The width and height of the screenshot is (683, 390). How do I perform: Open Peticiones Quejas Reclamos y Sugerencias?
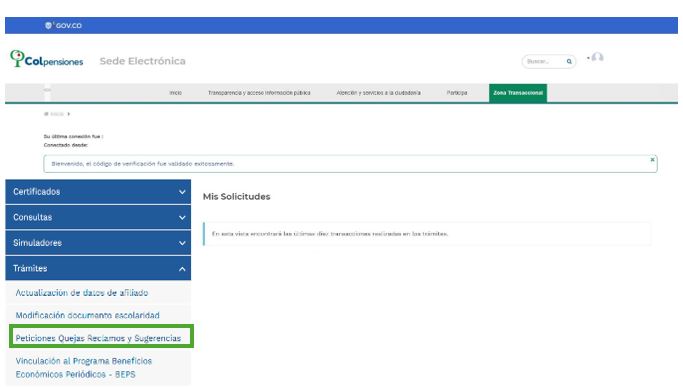click(x=98, y=338)
